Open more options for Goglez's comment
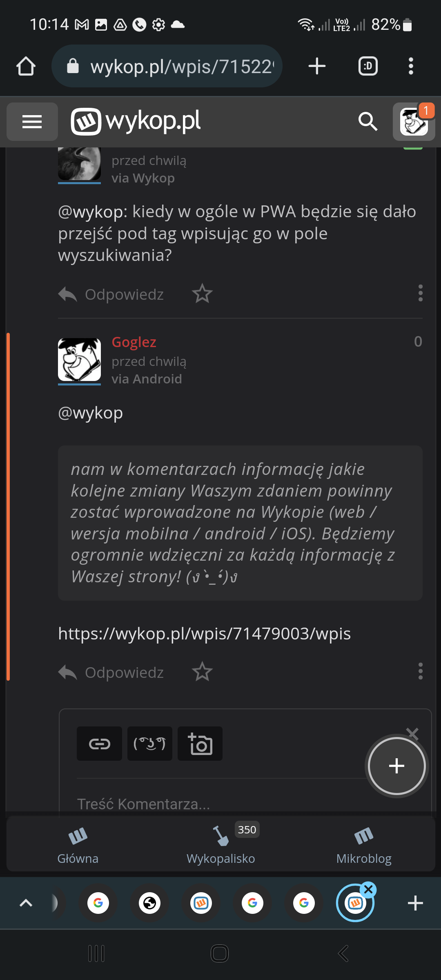 click(420, 671)
